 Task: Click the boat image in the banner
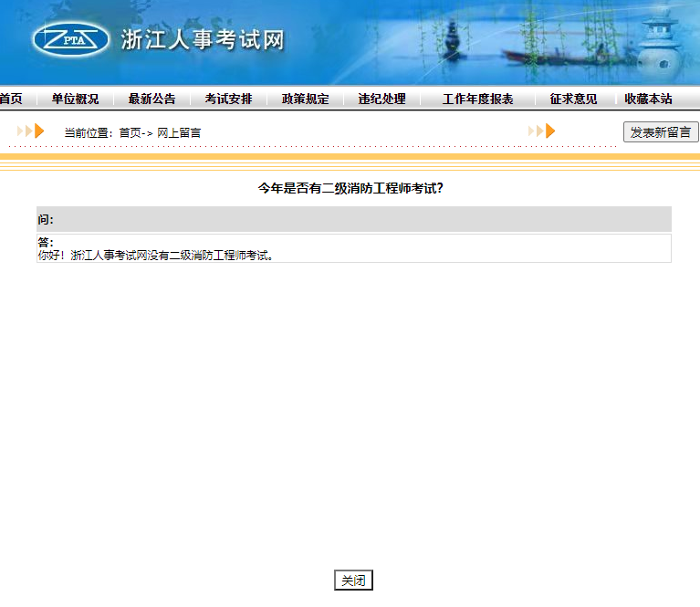click(540, 55)
